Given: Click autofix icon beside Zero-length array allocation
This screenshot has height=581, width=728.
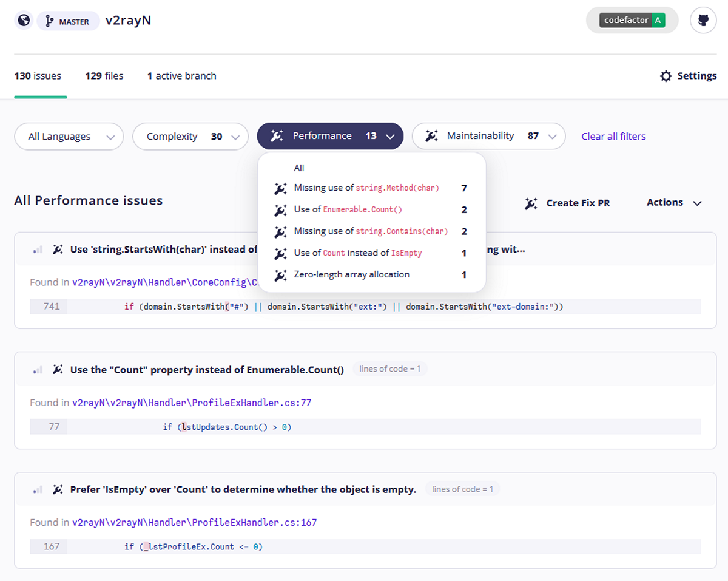Looking at the screenshot, I should pyautogui.click(x=280, y=275).
